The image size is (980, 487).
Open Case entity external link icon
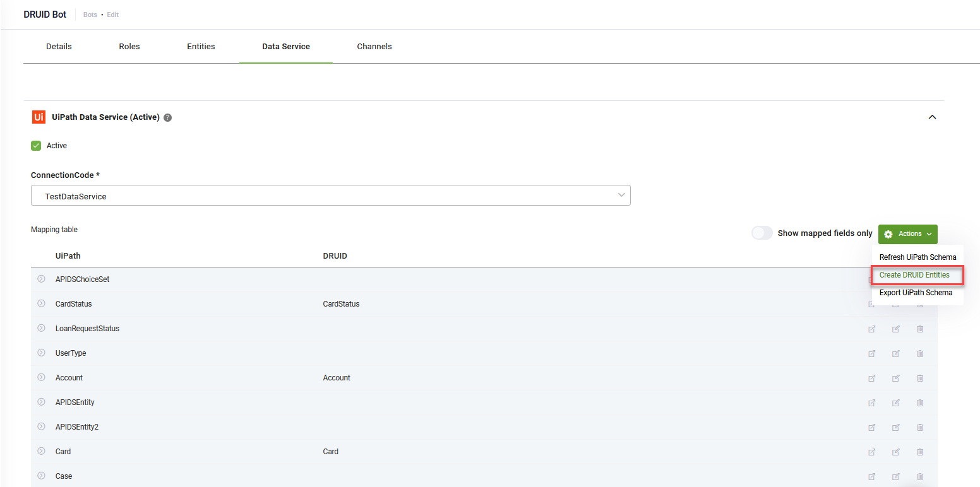click(872, 476)
